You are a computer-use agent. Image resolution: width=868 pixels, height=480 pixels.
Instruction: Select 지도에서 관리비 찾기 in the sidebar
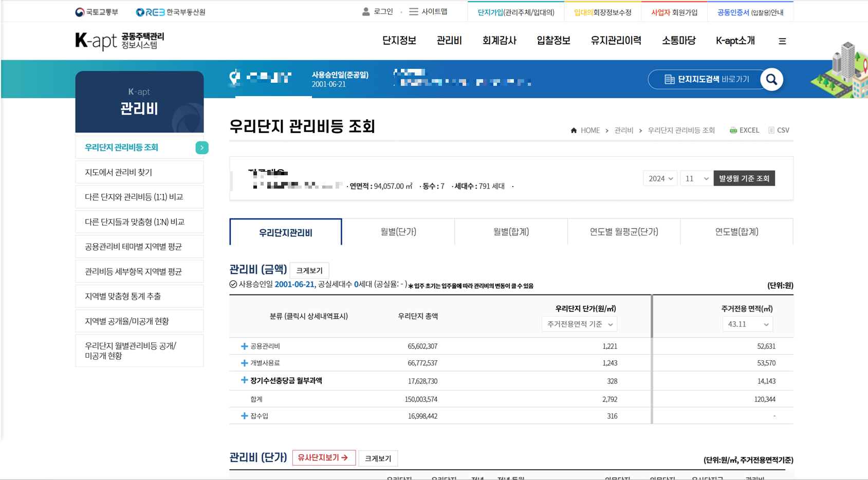pyautogui.click(x=139, y=172)
